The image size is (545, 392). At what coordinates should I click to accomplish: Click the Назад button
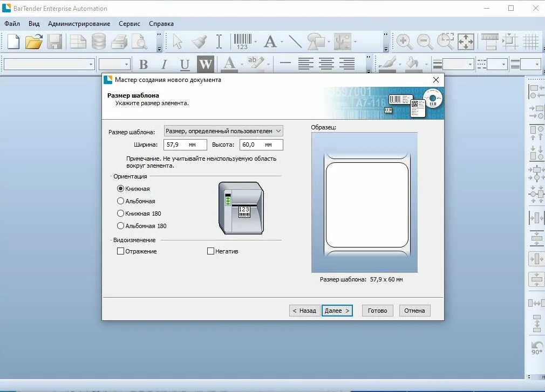304,311
